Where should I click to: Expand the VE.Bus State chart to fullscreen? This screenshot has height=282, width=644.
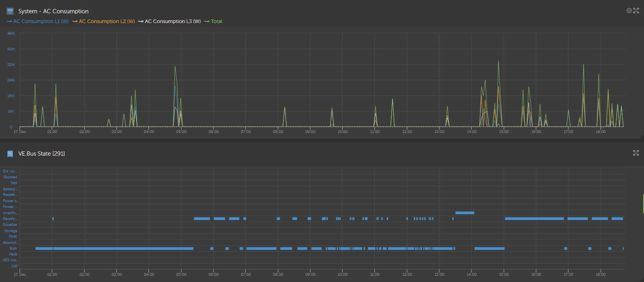tap(636, 153)
